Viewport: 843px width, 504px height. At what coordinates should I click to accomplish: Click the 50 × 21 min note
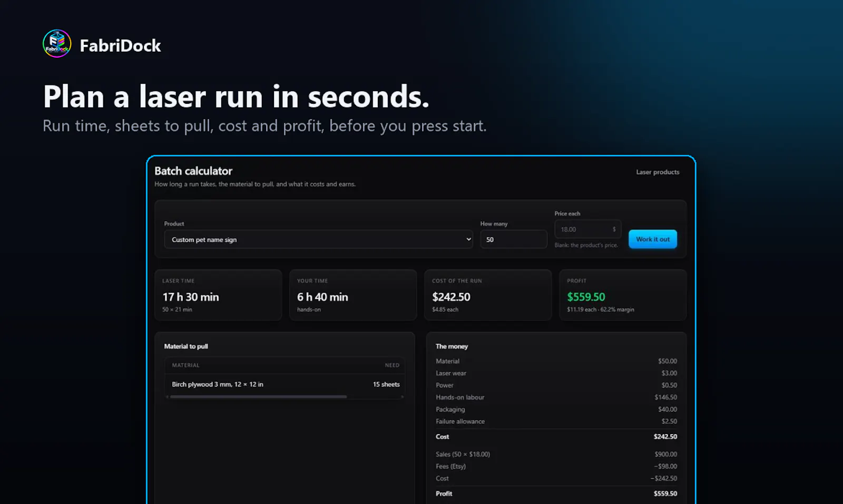click(177, 310)
